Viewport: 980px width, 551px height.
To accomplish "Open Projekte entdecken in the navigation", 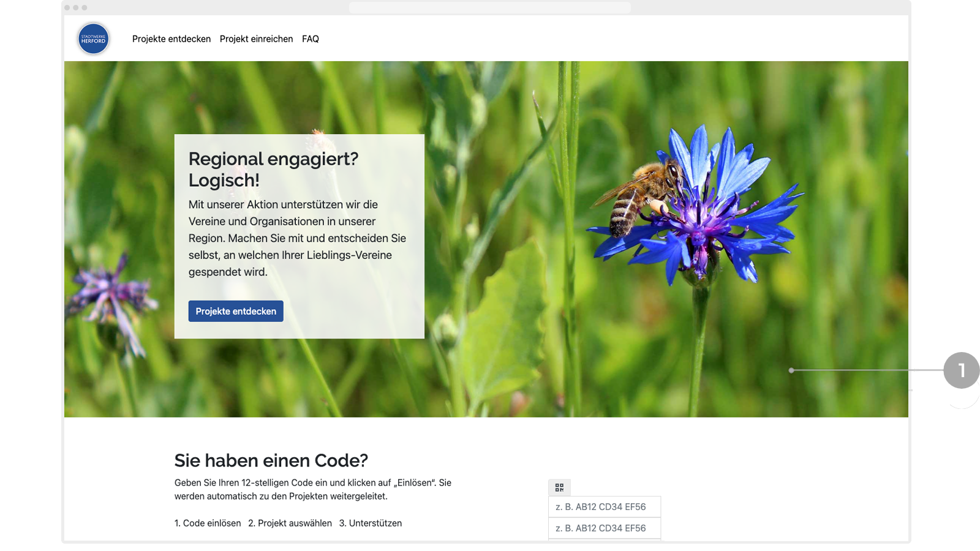I will [x=171, y=39].
